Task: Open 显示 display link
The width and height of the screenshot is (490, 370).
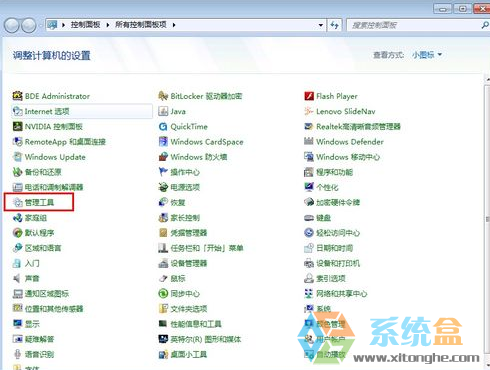Action: coord(32,324)
